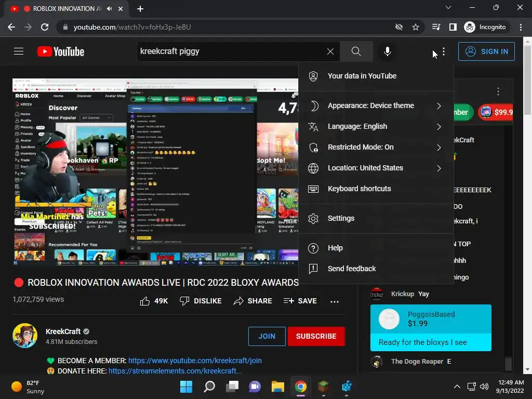Click the Incognito profile button
This screenshot has height=399, width=532.
(x=485, y=27)
